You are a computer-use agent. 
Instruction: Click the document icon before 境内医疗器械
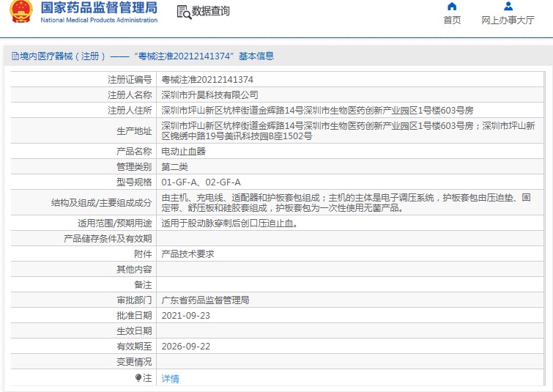click(15, 56)
